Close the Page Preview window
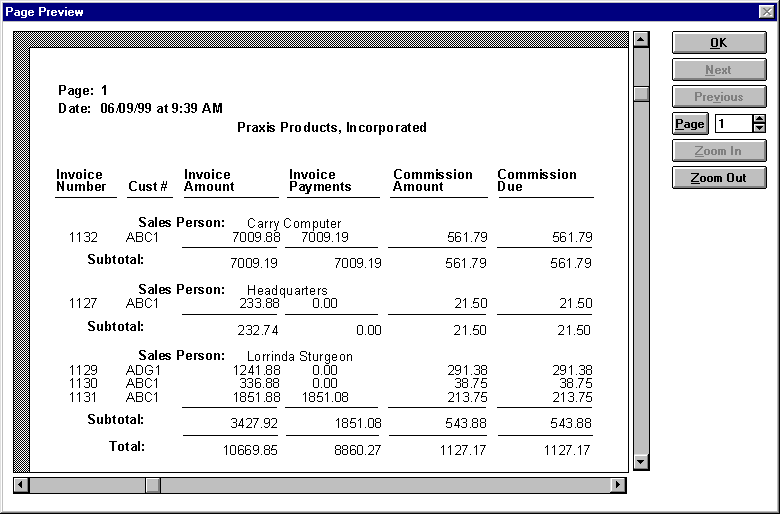The image size is (780, 514). pos(767,12)
